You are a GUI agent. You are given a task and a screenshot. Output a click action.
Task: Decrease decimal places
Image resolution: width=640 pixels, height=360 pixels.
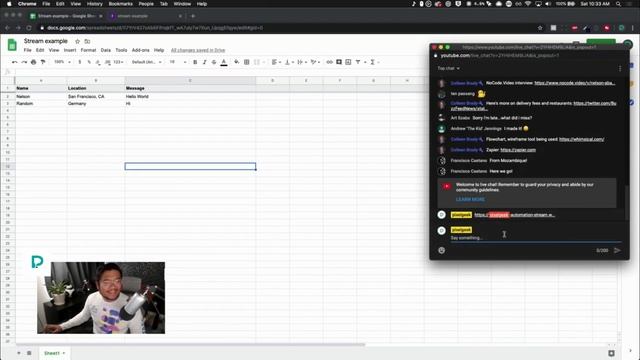click(x=98, y=62)
